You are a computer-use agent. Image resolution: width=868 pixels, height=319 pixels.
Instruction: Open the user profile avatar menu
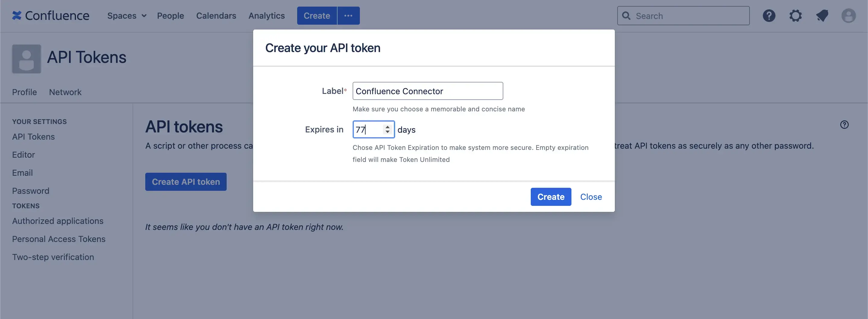848,15
